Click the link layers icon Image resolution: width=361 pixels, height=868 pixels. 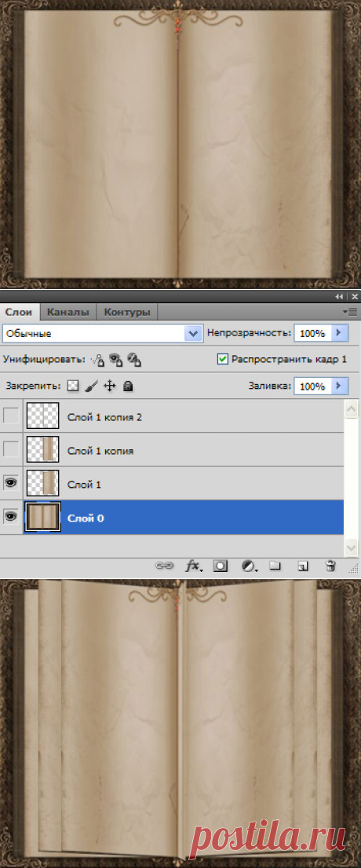coord(164,566)
